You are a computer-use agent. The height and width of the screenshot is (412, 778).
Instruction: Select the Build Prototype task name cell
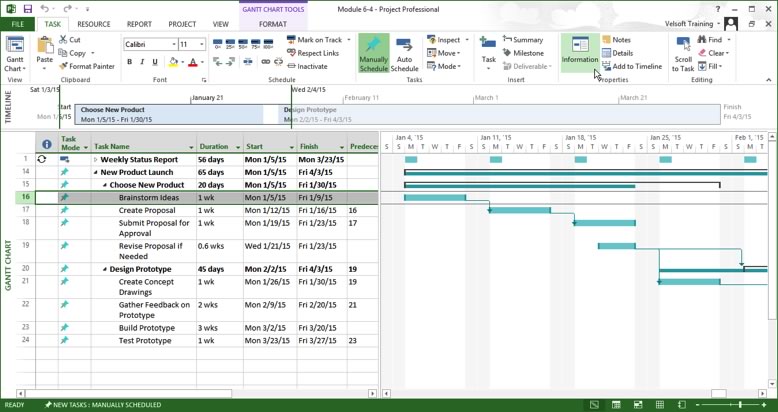tap(146, 328)
